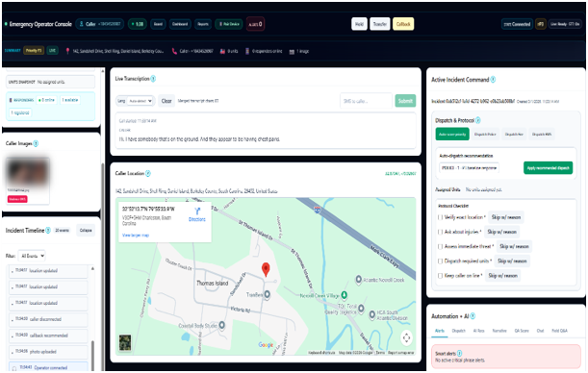
Task: Skip Keep caller on line with reason
Action: pyautogui.click(x=503, y=276)
